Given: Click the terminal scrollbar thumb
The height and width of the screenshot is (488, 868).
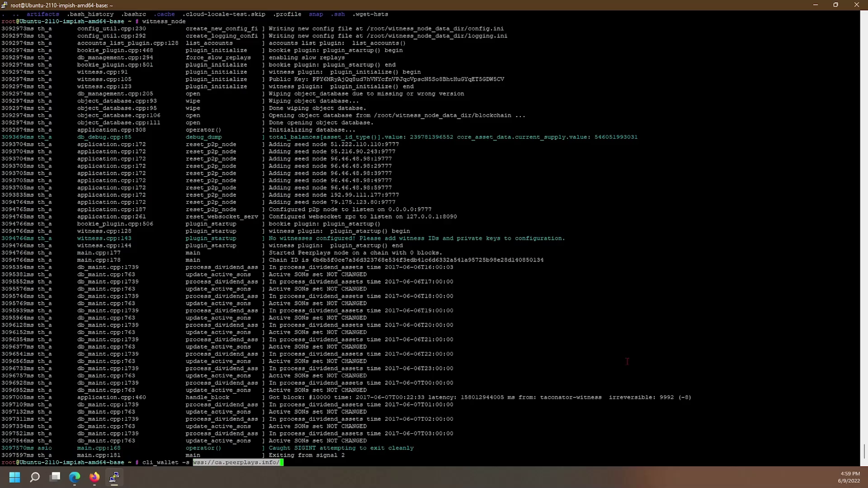Looking at the screenshot, I should point(864,451).
